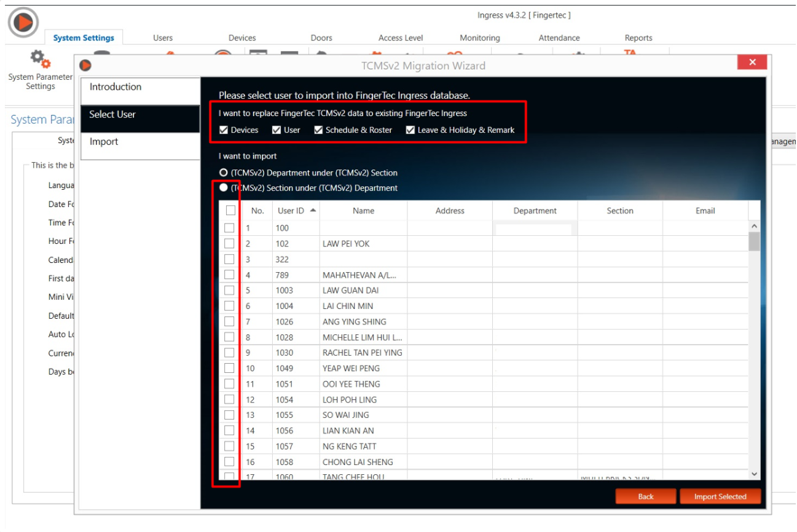The image size is (797, 532).
Task: Click user ID 322 cell
Action: point(296,259)
